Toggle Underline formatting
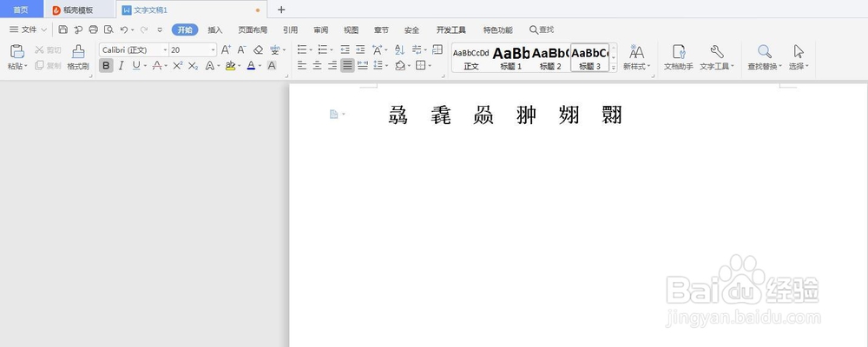This screenshot has width=868, height=347. (136, 65)
